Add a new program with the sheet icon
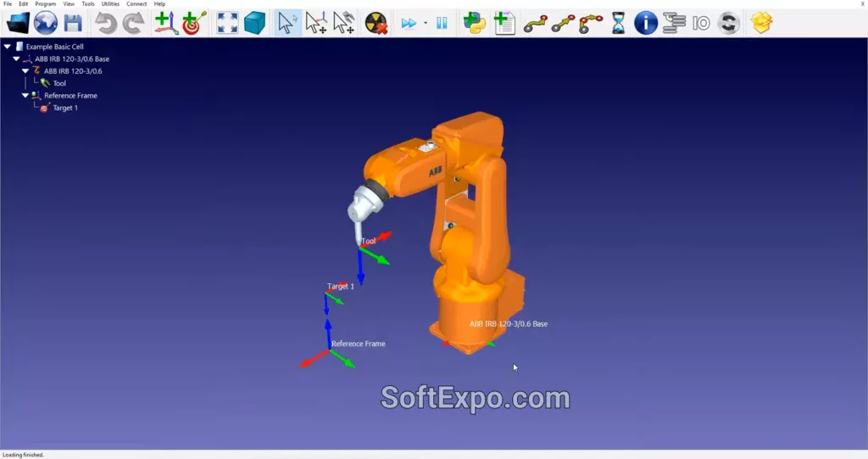This screenshot has height=459, width=868. (x=504, y=23)
